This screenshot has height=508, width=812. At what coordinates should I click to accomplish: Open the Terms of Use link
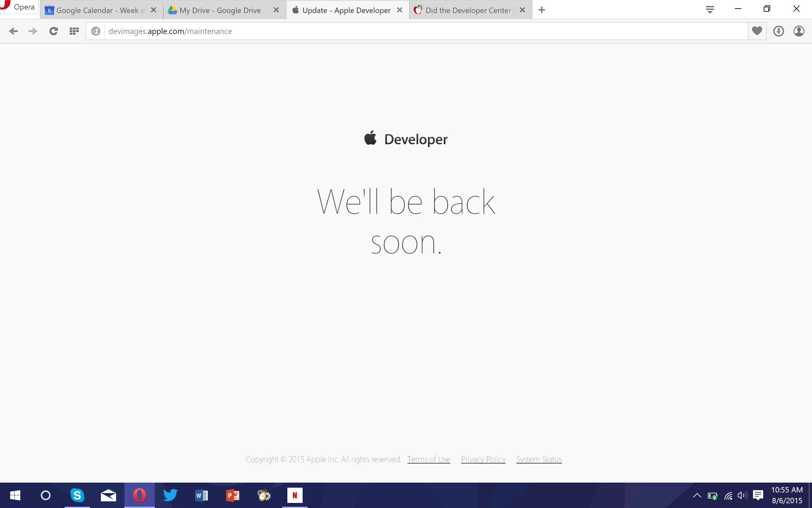pos(429,459)
